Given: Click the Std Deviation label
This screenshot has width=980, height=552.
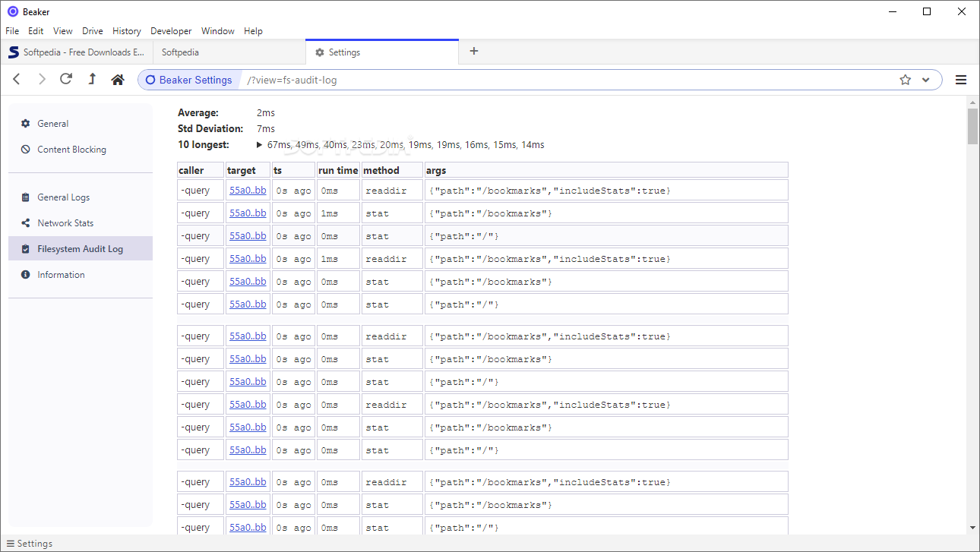Looking at the screenshot, I should 210,129.
